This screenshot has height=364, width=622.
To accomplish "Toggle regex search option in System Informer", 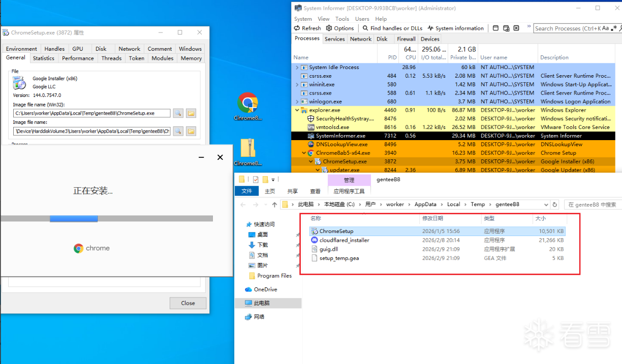I will pos(613,28).
